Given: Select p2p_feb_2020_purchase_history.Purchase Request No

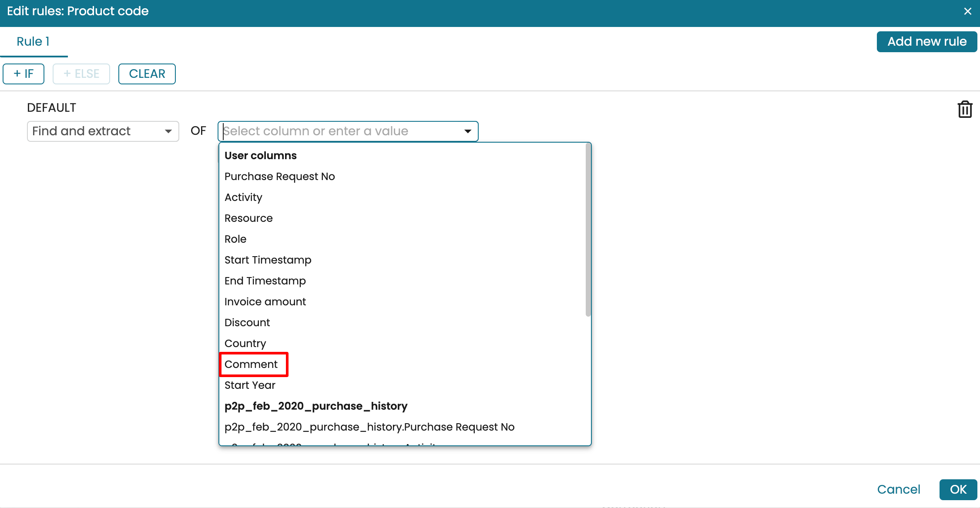Looking at the screenshot, I should point(369,427).
